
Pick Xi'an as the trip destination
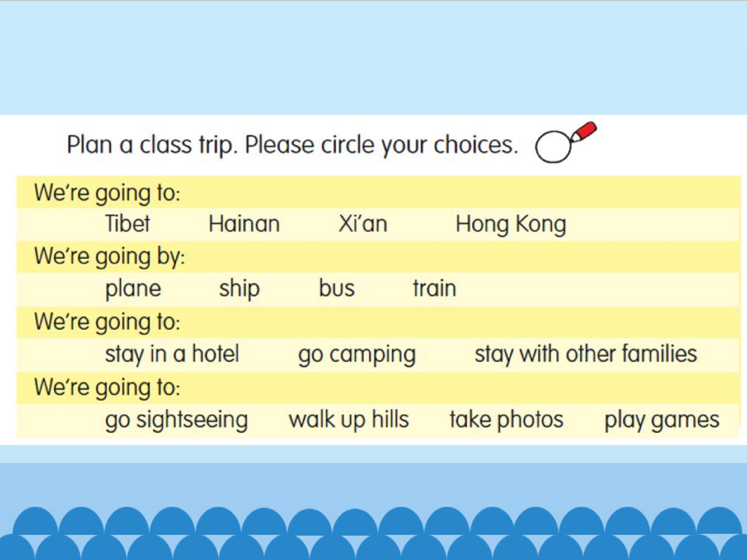[363, 223]
